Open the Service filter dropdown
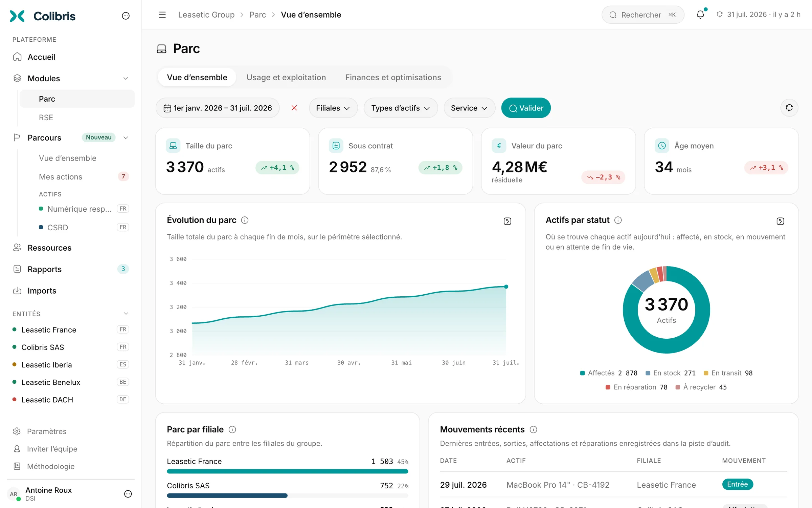The image size is (812, 508). tap(470, 108)
